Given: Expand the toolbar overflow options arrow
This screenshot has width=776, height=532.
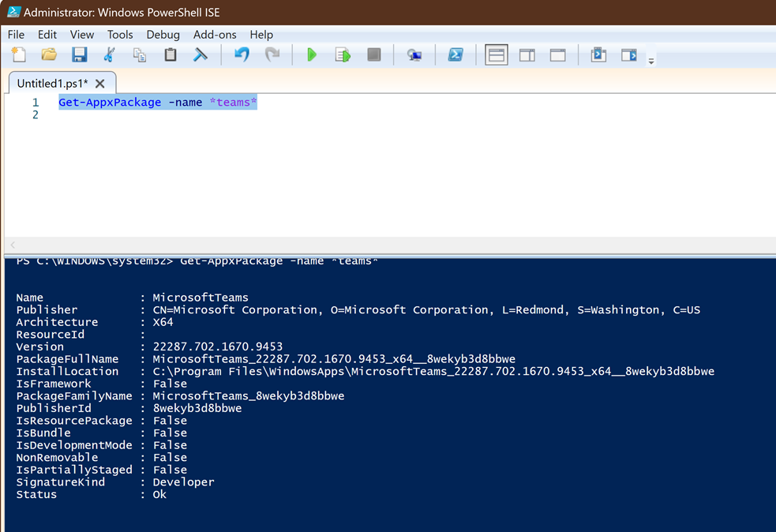Looking at the screenshot, I should tap(651, 61).
